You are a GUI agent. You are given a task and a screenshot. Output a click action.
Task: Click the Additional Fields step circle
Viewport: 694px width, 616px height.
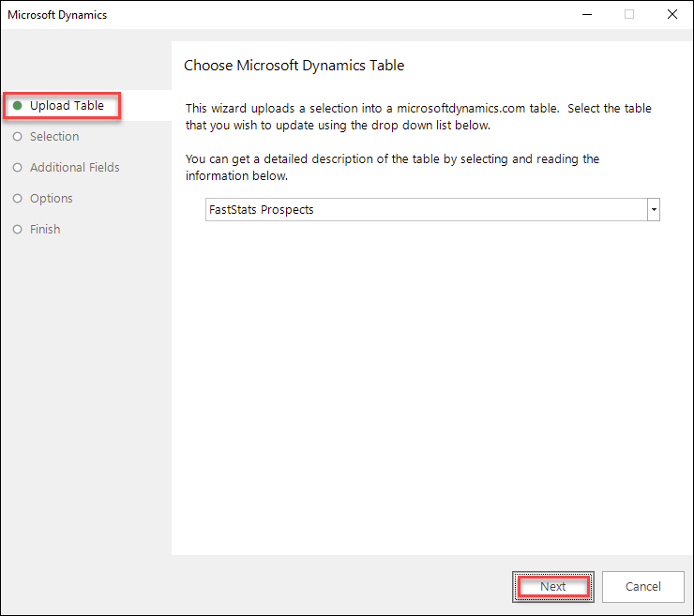tap(17, 167)
